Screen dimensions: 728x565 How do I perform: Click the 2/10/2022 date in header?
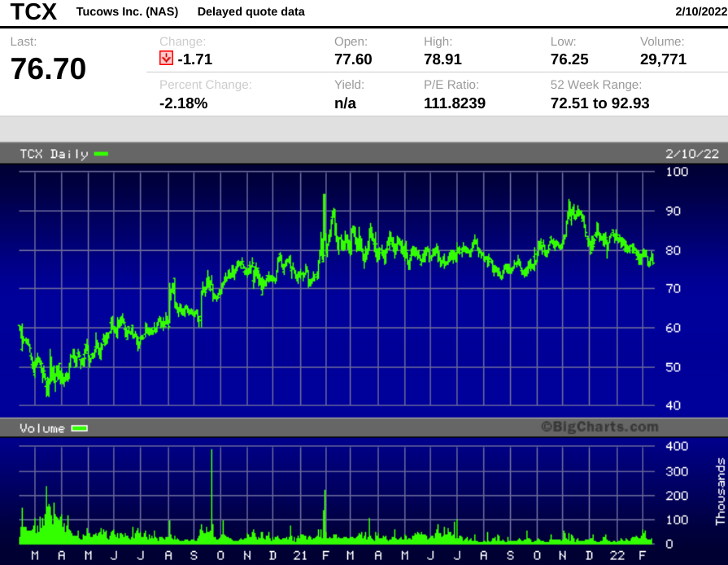click(x=701, y=11)
